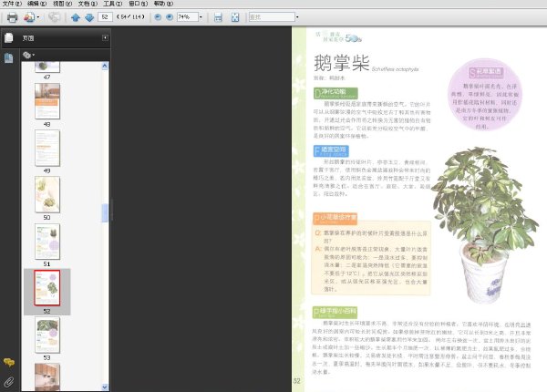Click the green 净化功能 section label
Screen dimensions: 547x392
[x=335, y=93]
